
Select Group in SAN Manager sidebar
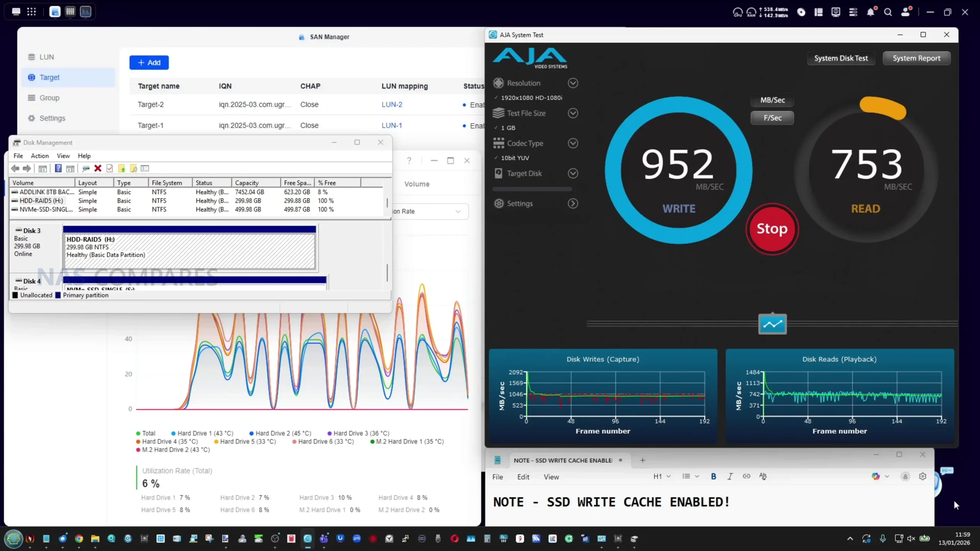click(49, 98)
